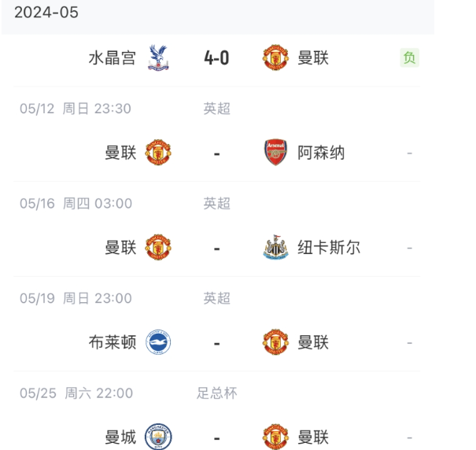Viewport: 476px width, 450px height.
Task: Click the green 负 result badge
Action: click(409, 57)
